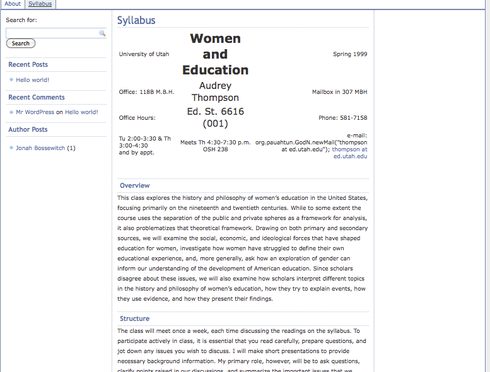This screenshot has width=490, height=372.
Task: Click the Overview section heading
Action: click(135, 185)
